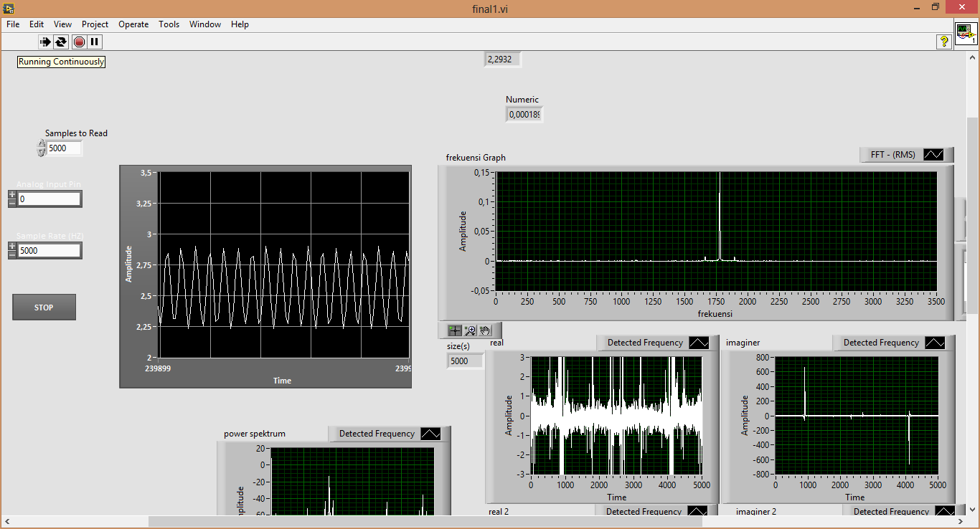980x529 pixels.
Task: Click the power spektrum Detected Frequency plot icon
Action: tap(430, 434)
